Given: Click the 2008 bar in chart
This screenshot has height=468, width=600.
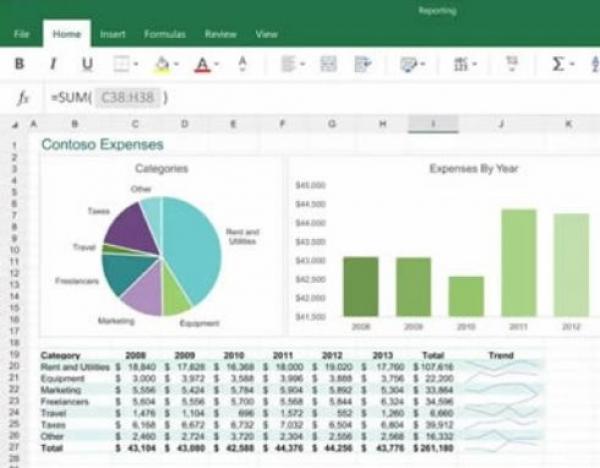Looking at the screenshot, I should [361, 287].
